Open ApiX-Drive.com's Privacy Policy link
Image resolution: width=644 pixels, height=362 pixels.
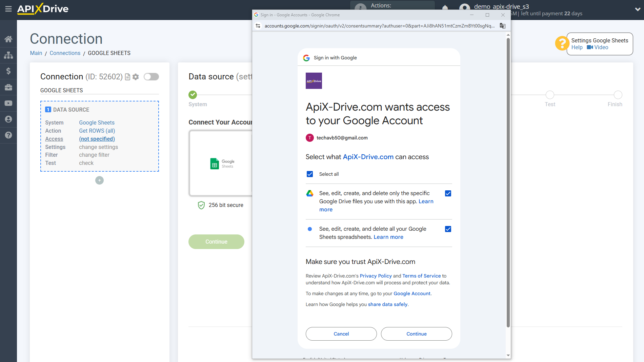[x=375, y=276]
